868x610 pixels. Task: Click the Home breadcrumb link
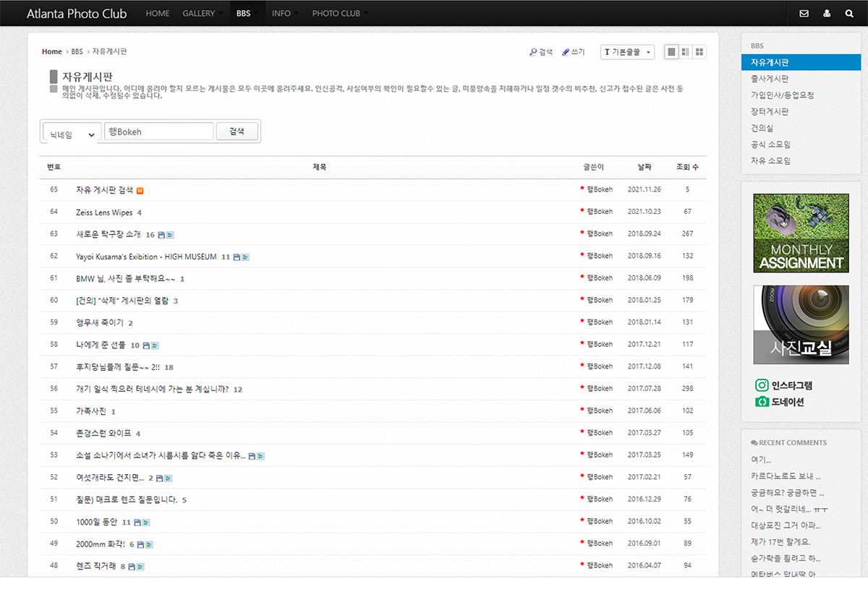point(51,51)
